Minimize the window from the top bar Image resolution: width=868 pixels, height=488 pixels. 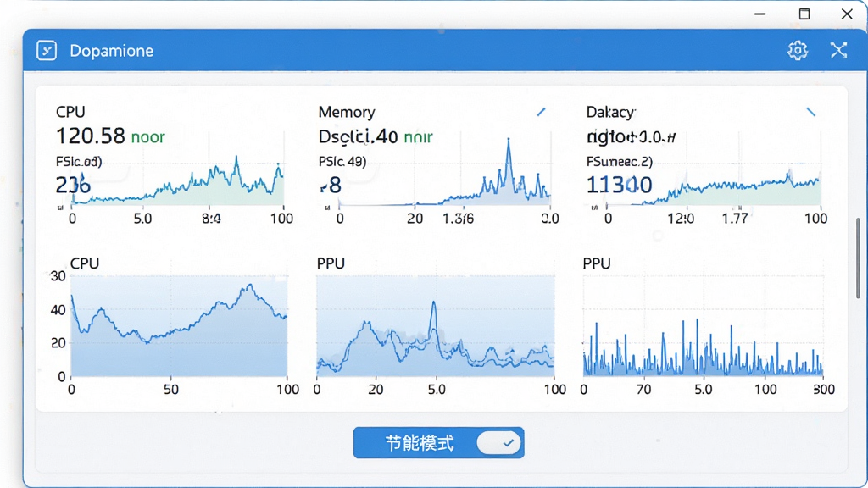coord(760,14)
